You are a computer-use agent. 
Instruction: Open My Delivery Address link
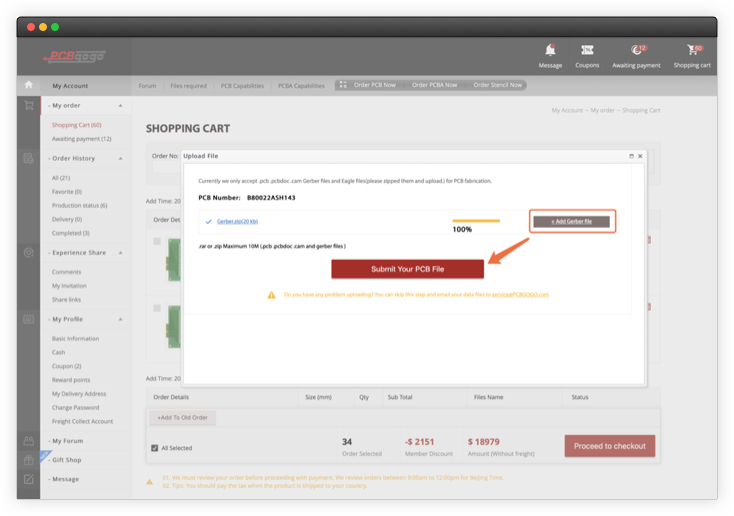pyautogui.click(x=79, y=394)
